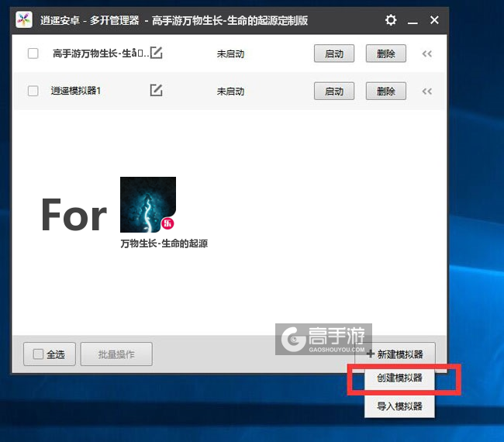504x442 pixels.
Task: Delete 逍遥模拟器1 with its 删除 button
Action: pyautogui.click(x=385, y=92)
